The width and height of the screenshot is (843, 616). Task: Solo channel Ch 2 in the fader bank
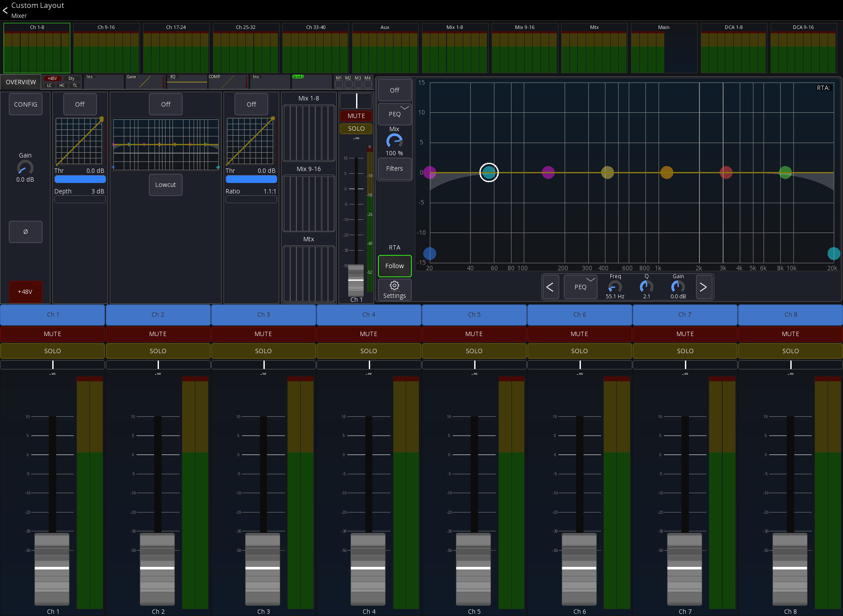(158, 351)
